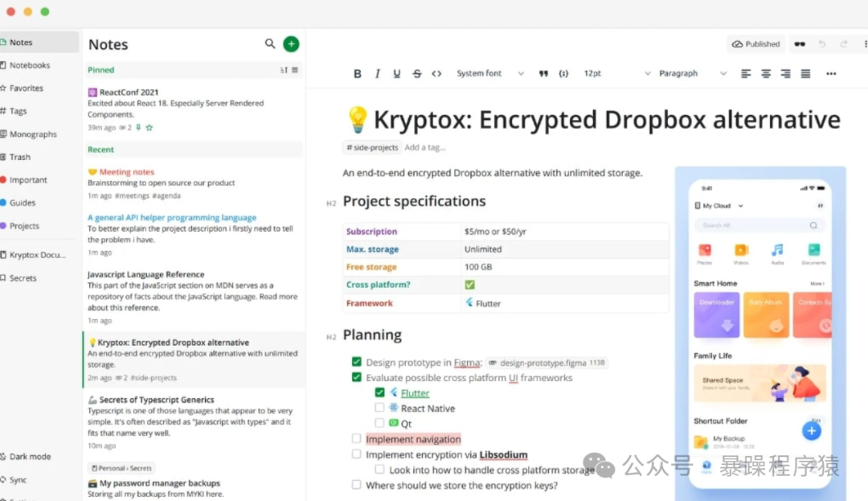868x501 pixels.
Task: Switch notes list view mode
Action: click(x=295, y=70)
